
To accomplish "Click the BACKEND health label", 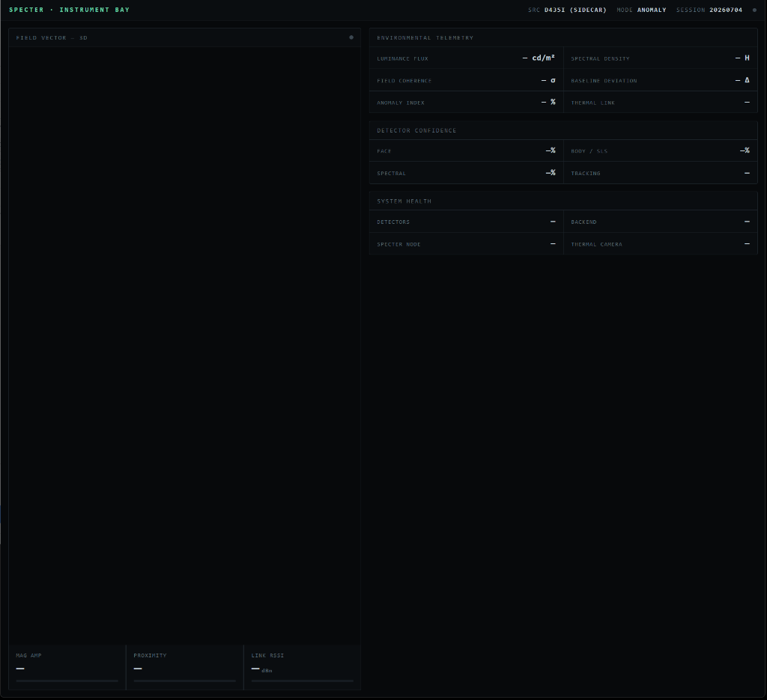I will tap(583, 222).
